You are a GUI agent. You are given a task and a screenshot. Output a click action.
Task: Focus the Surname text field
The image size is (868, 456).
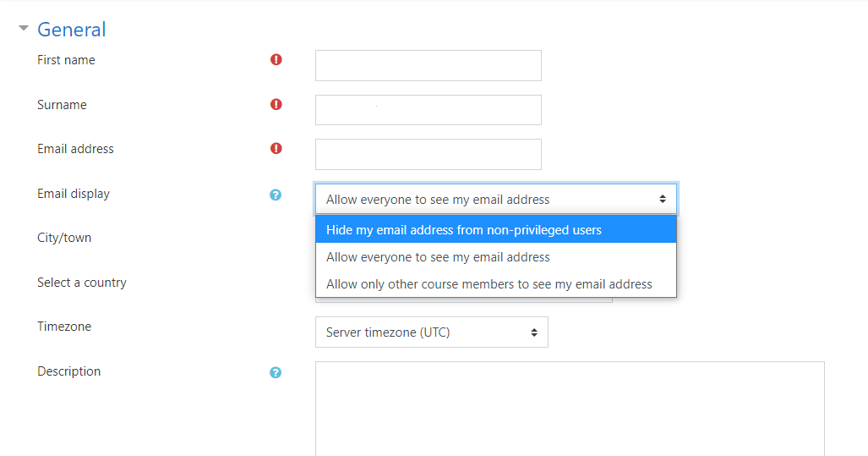click(429, 110)
